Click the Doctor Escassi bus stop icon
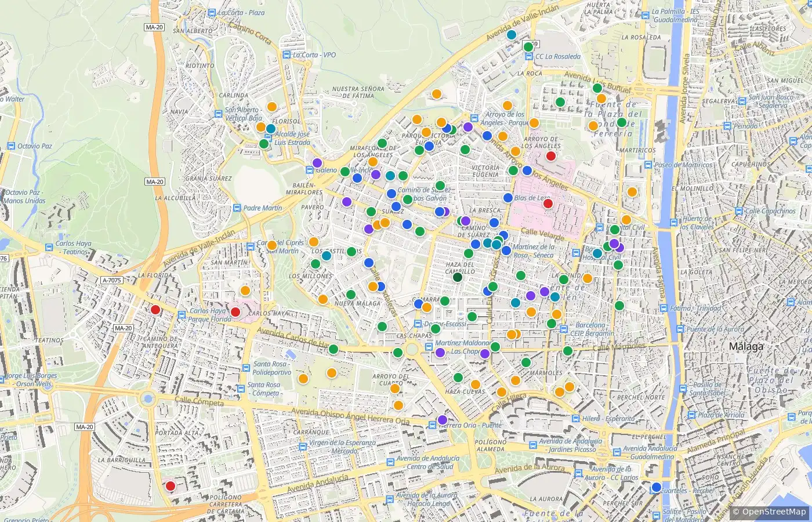The height and width of the screenshot is (522, 812). pyautogui.click(x=418, y=324)
